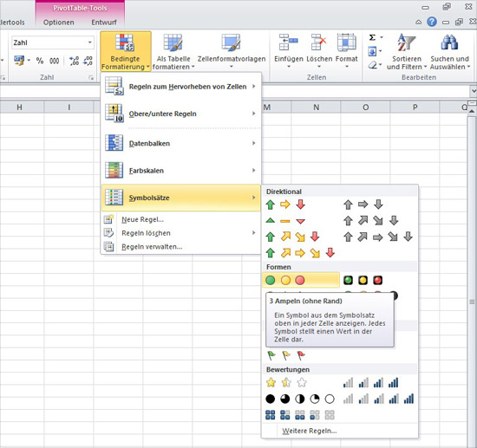Choose 4 colored arrows icon set
The image size is (477, 448).
click(x=292, y=237)
